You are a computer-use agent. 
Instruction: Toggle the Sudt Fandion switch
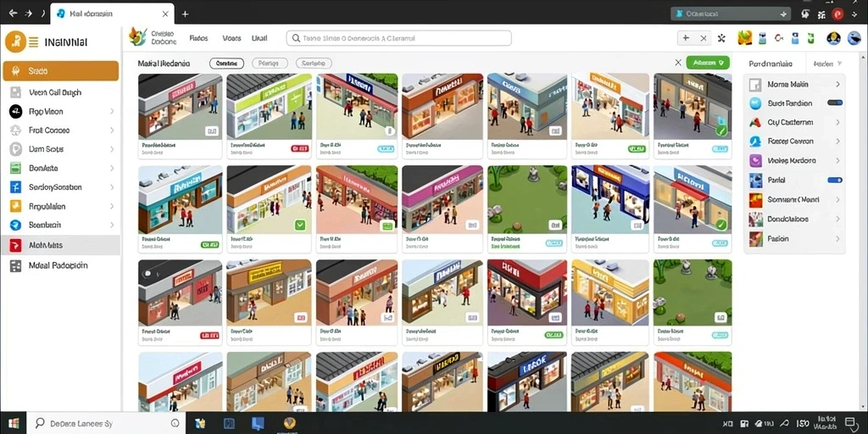(x=835, y=103)
